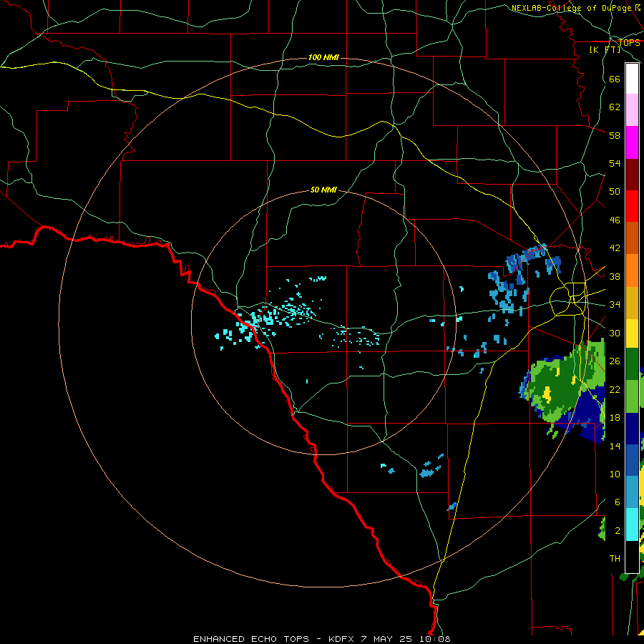This screenshot has height=644, width=644.
Task: Click the 46 value on the legend
Action: 615,220
